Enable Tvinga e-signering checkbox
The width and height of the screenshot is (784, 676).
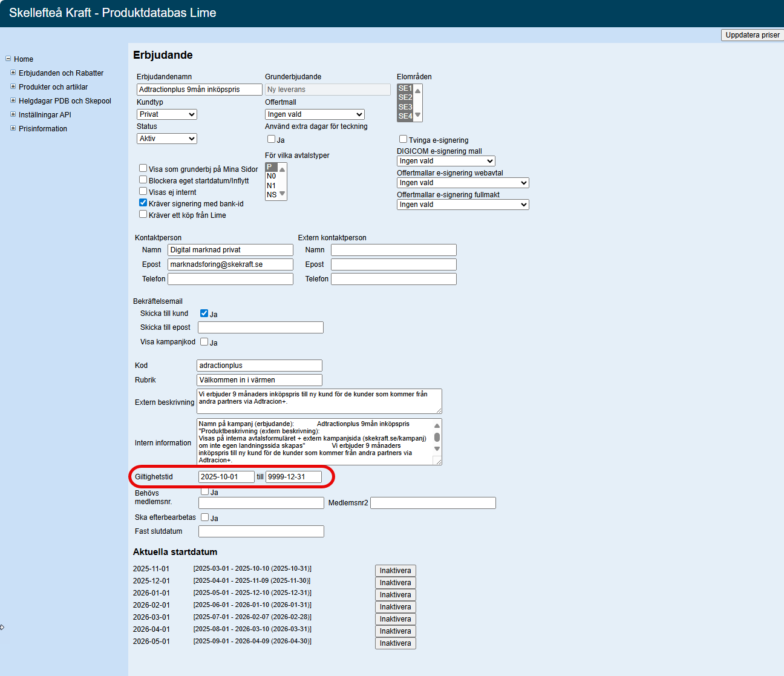coord(403,139)
